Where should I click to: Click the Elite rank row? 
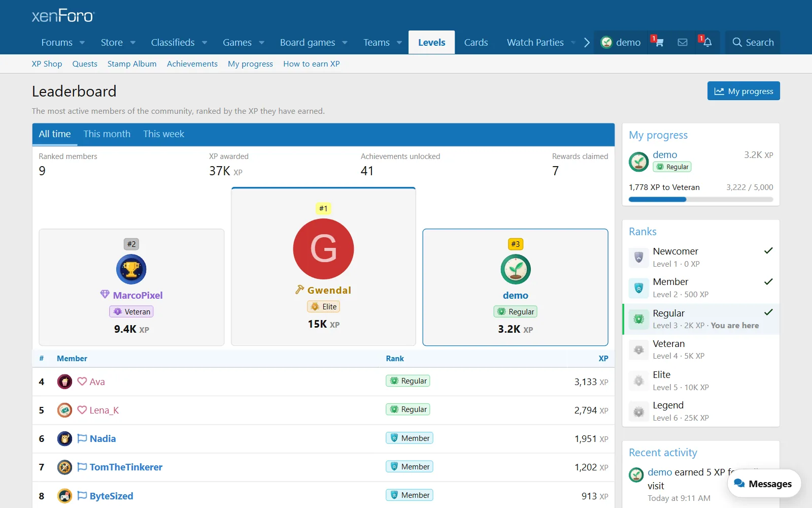pyautogui.click(x=701, y=380)
